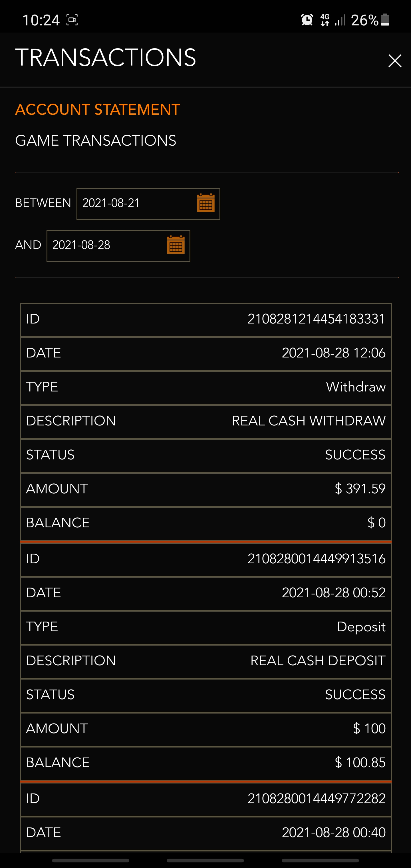Image resolution: width=411 pixels, height=868 pixels.
Task: Close the Transactions screen with X
Action: point(394,61)
